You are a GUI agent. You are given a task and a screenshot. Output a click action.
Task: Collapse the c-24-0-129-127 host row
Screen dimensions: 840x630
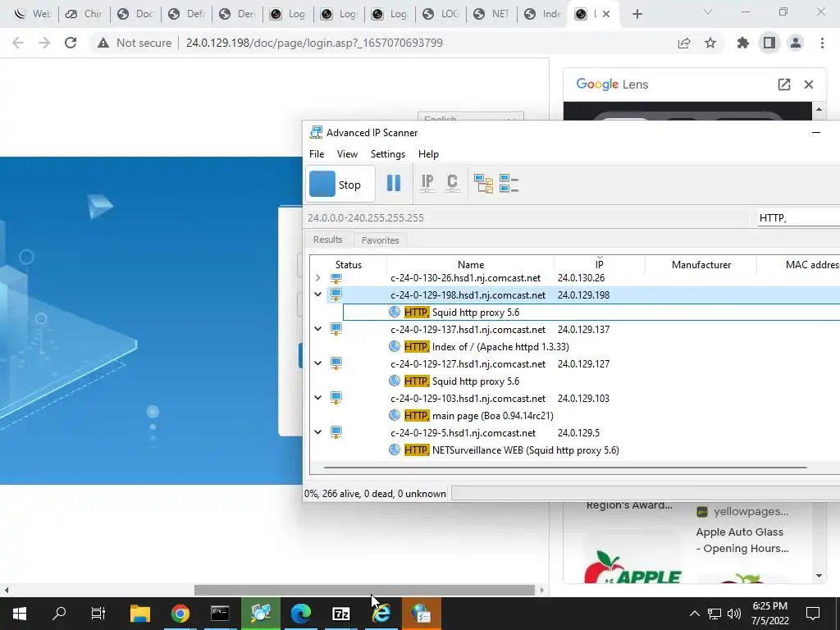(x=317, y=363)
